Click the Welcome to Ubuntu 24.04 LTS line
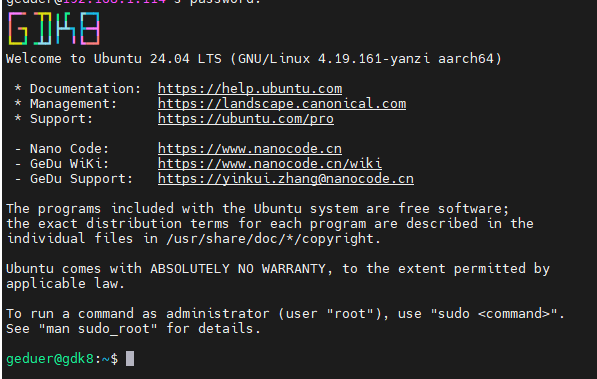Viewport: 597px width, 379px height. 254,59
